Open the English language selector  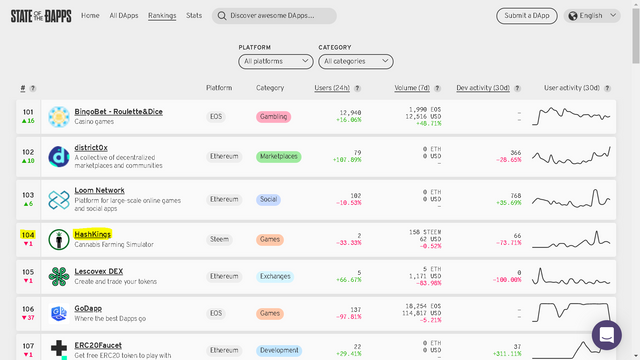[592, 16]
